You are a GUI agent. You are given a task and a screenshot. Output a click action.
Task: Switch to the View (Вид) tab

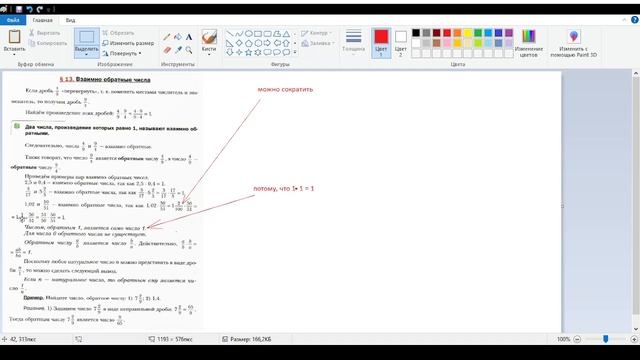[70, 20]
